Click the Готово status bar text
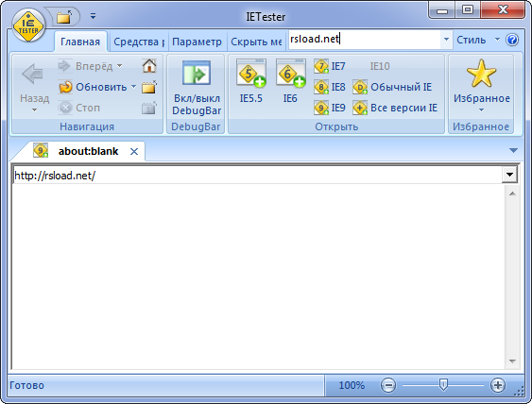532x404 pixels. (x=26, y=385)
